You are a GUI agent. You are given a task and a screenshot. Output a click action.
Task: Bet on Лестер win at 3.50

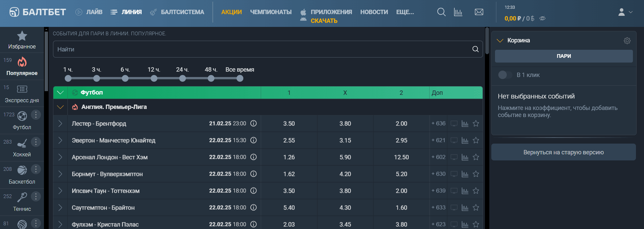click(x=289, y=123)
